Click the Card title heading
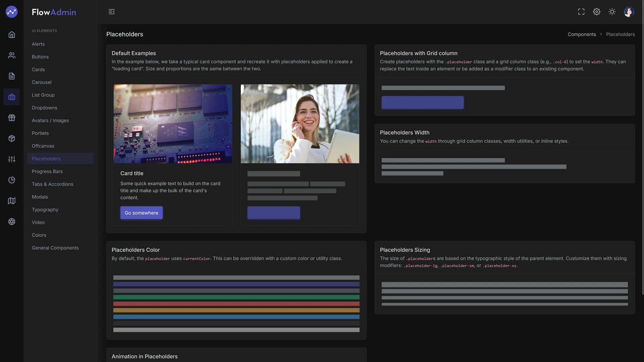644x362 pixels. click(132, 173)
